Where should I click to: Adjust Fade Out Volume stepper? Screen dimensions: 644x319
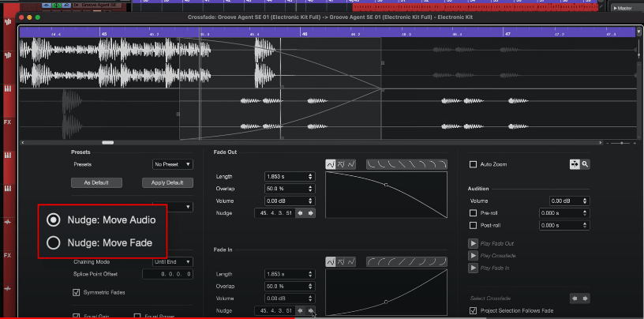click(310, 201)
